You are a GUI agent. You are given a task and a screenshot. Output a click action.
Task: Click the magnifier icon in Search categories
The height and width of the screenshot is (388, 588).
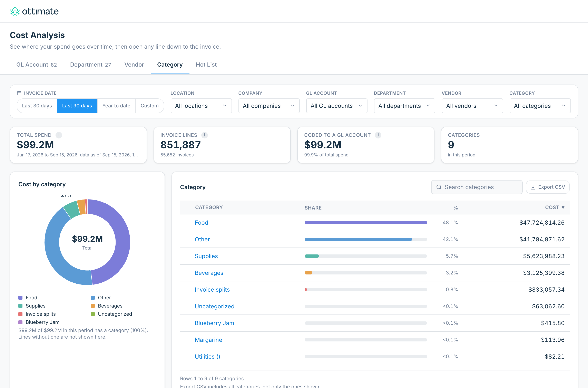click(x=439, y=187)
